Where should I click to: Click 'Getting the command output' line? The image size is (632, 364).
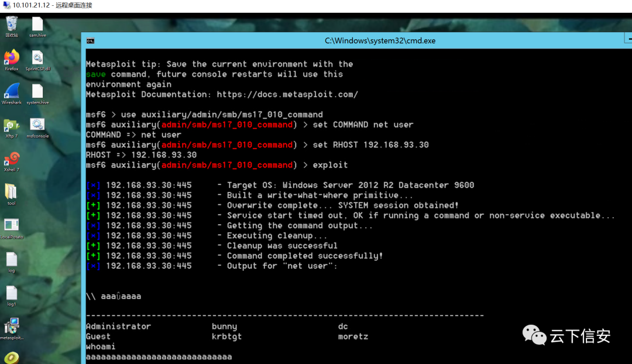[x=229, y=225]
